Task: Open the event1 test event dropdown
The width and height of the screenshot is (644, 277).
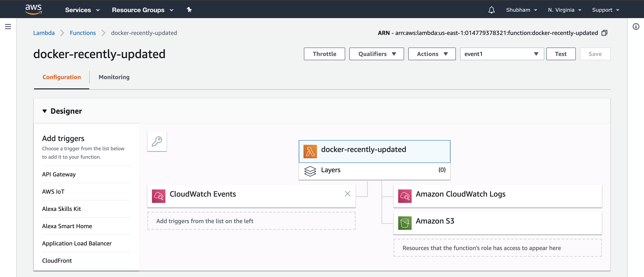Action: coord(502,54)
